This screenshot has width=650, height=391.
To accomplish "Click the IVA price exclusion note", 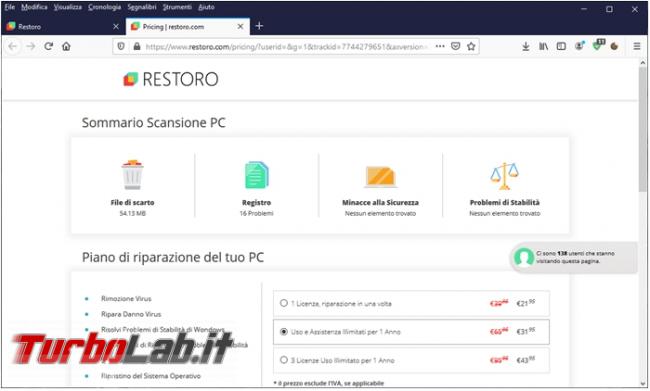I will click(329, 383).
